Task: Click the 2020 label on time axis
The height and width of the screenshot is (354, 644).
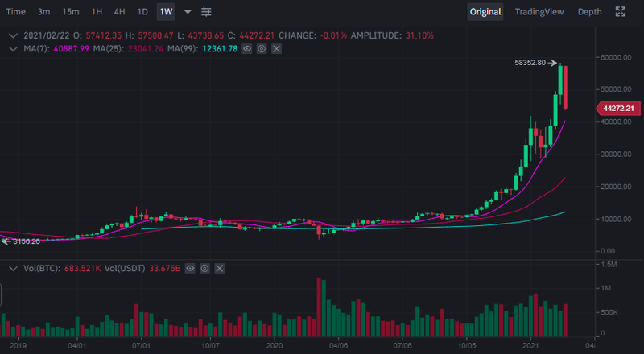Action: pyautogui.click(x=275, y=345)
